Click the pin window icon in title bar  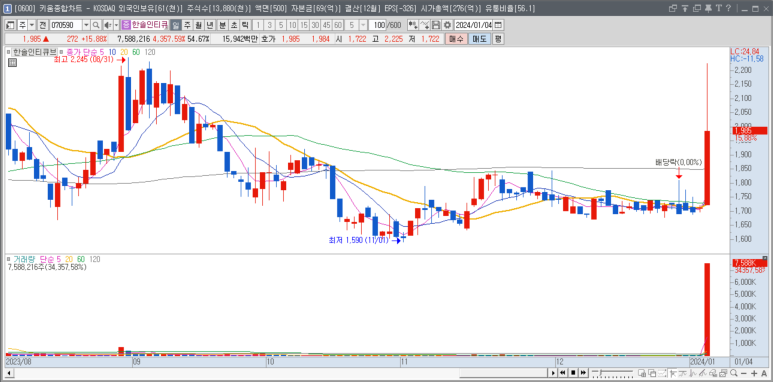(x=708, y=8)
